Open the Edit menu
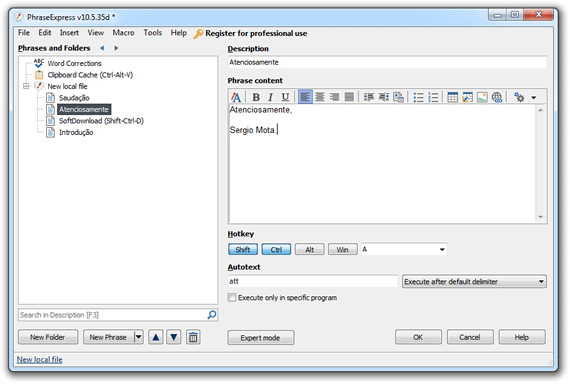The height and width of the screenshot is (384, 570). [x=45, y=33]
